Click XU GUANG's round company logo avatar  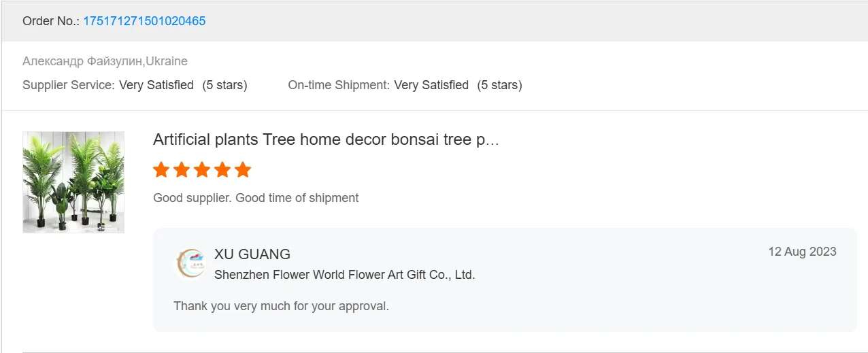pyautogui.click(x=190, y=263)
